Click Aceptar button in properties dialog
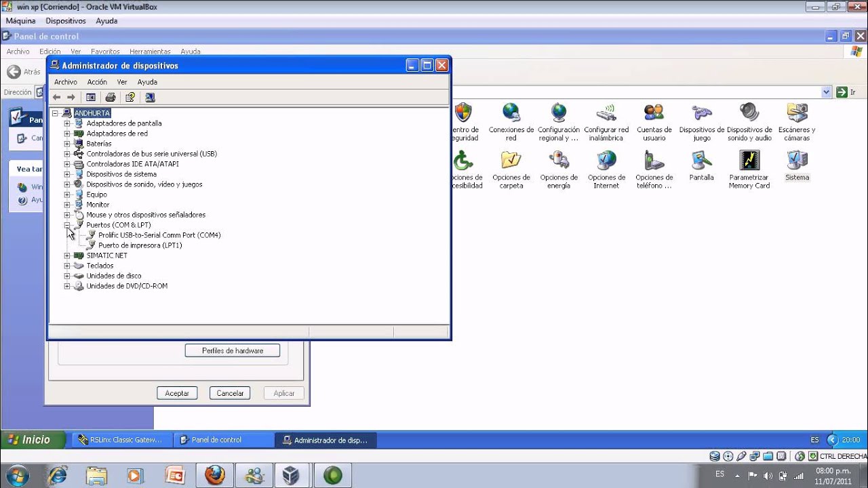This screenshot has width=868, height=488. coord(177,393)
